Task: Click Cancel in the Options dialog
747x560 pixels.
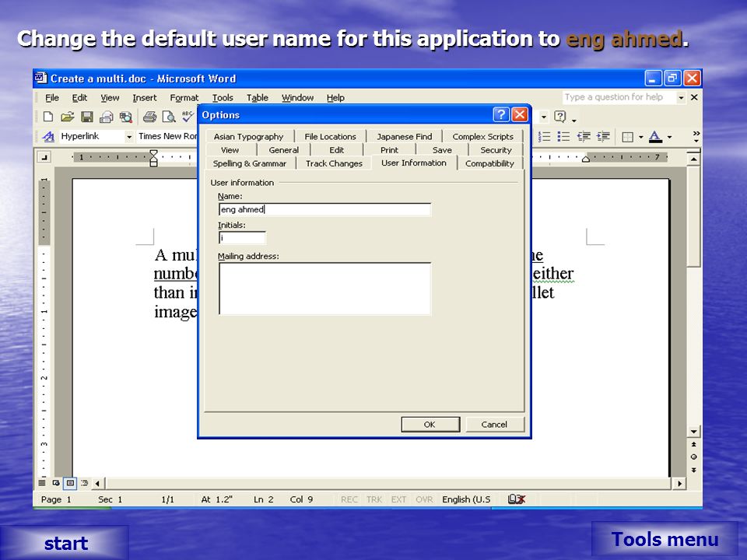Action: (495, 425)
